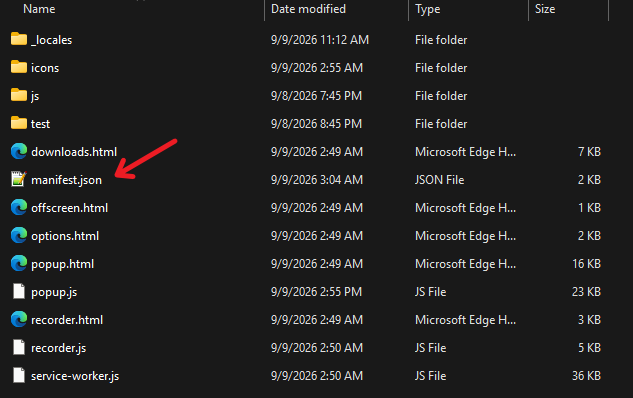The width and height of the screenshot is (633, 398).
Task: Click the blank file icon beside recorder.js
Action: (19, 348)
